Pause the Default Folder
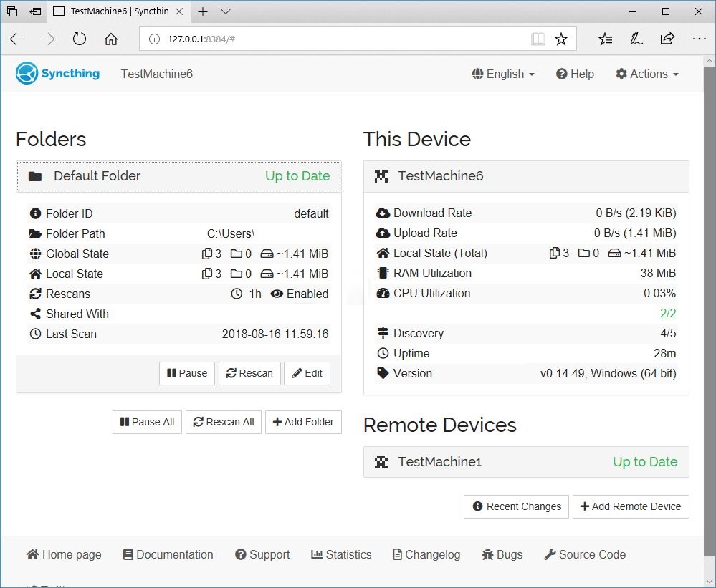 click(186, 373)
